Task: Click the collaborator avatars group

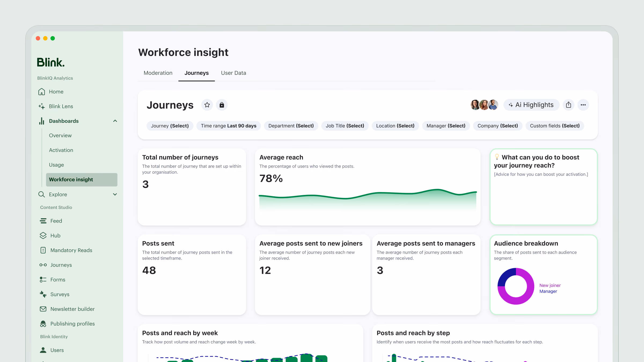Action: (x=484, y=105)
